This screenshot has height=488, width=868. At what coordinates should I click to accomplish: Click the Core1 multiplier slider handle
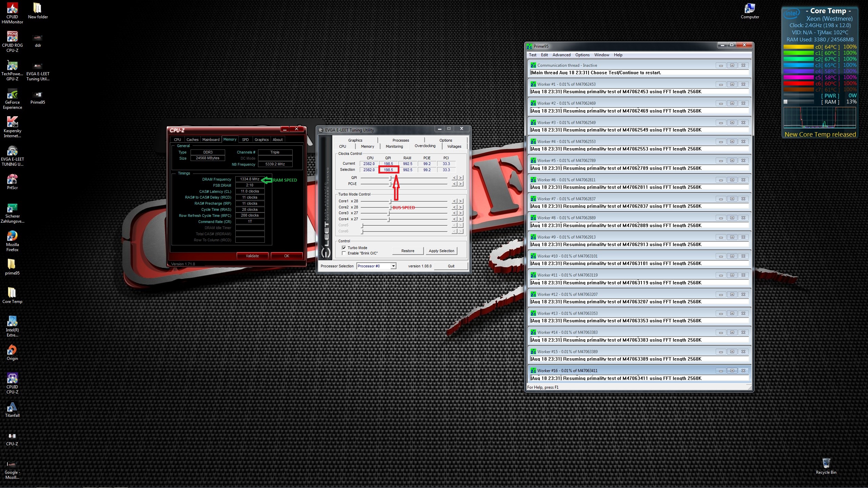(x=390, y=201)
